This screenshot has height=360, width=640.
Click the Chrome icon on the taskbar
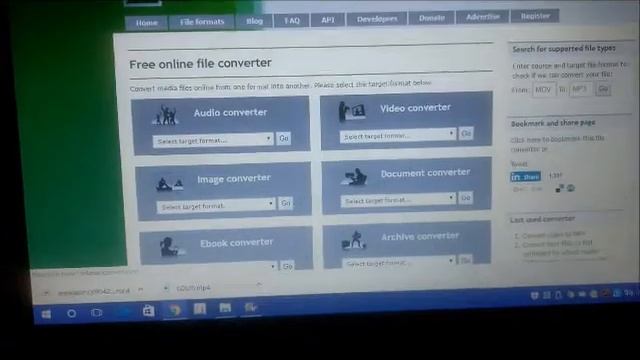point(174,310)
